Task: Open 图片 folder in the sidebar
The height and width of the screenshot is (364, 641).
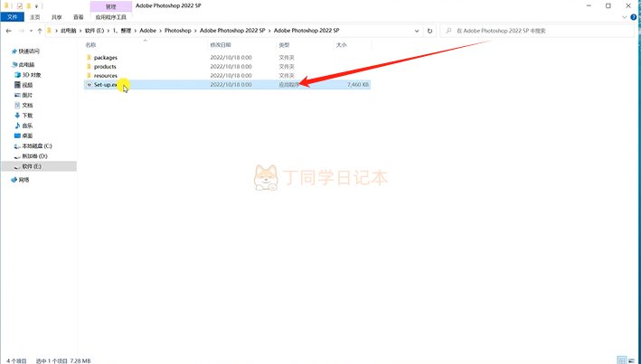Action: 24,95
